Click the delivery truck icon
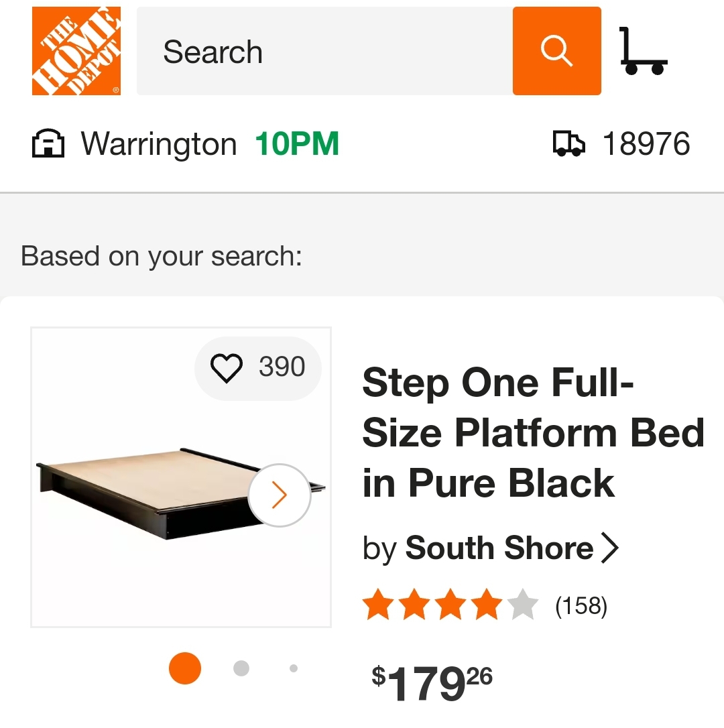724x728 pixels. point(568,144)
